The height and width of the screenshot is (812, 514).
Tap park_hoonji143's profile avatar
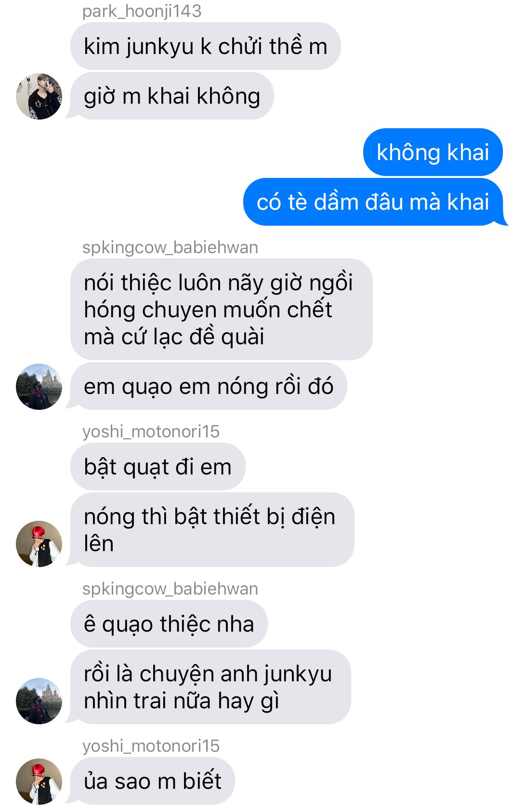39,96
